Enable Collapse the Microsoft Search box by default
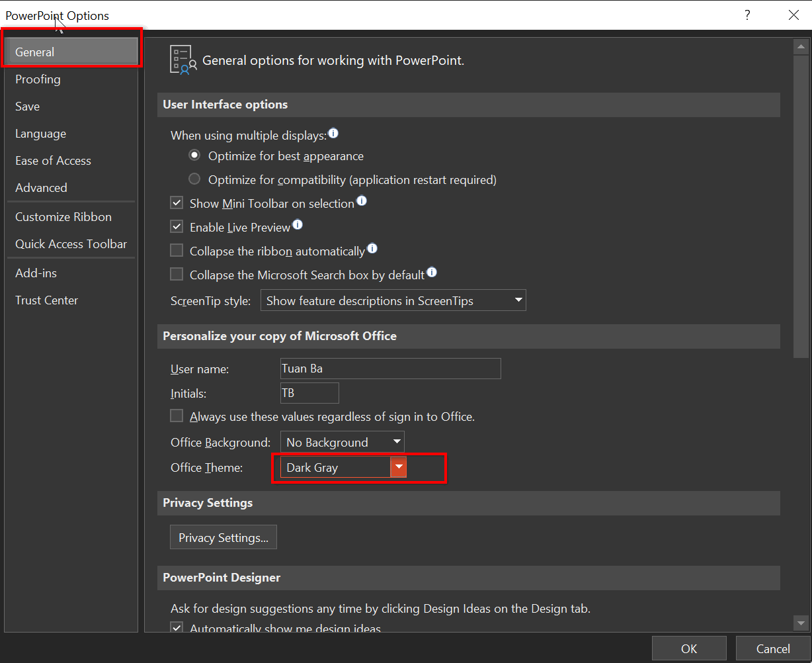 pos(177,274)
